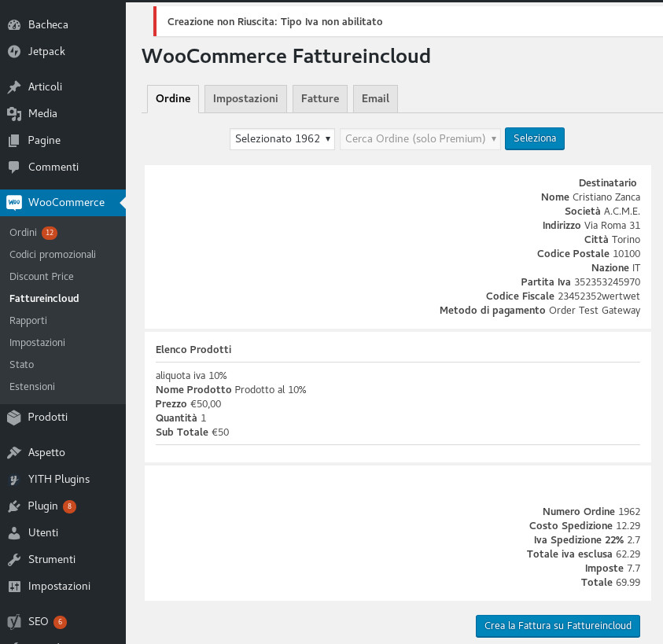This screenshot has width=663, height=644.
Task: Open the Prodotti menu label
Action: [x=47, y=418]
